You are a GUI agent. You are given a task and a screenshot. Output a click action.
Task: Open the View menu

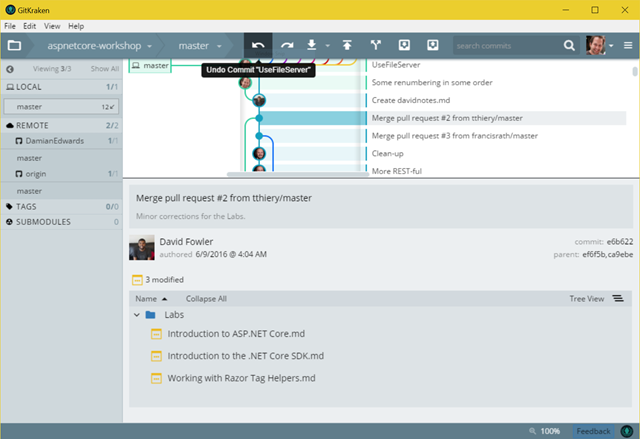[54, 25]
